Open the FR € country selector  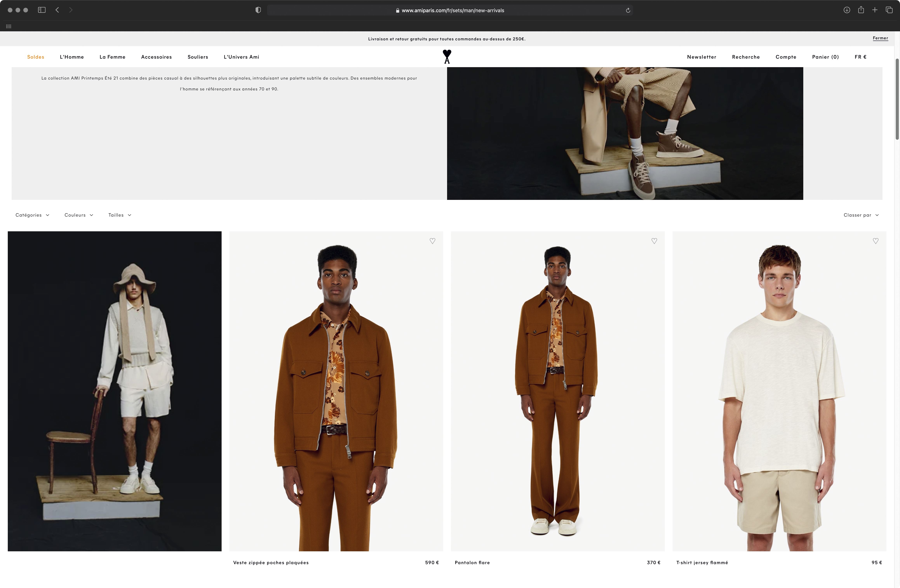click(x=860, y=57)
